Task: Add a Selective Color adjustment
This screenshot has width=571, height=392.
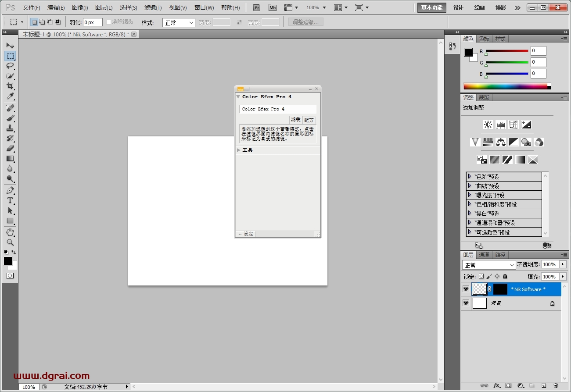Action: pyautogui.click(x=533, y=160)
